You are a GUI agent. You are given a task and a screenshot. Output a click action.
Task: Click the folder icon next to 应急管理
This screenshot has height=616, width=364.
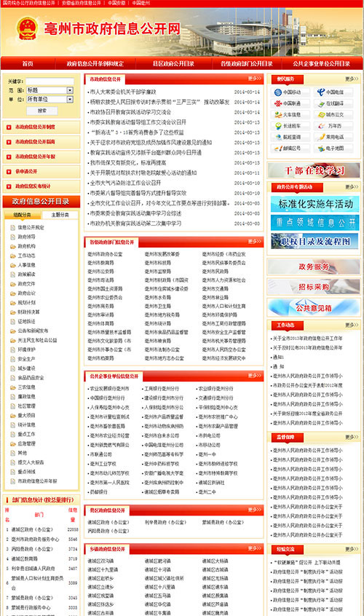[13, 443]
